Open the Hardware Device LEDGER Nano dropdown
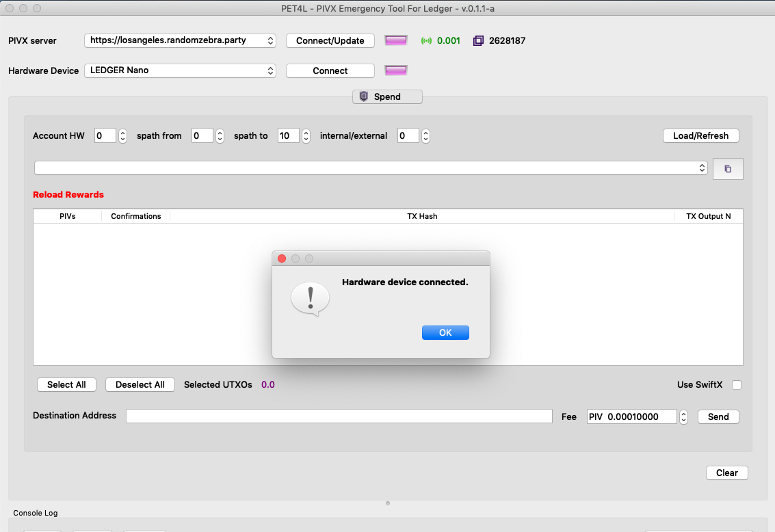775x532 pixels. [x=180, y=70]
